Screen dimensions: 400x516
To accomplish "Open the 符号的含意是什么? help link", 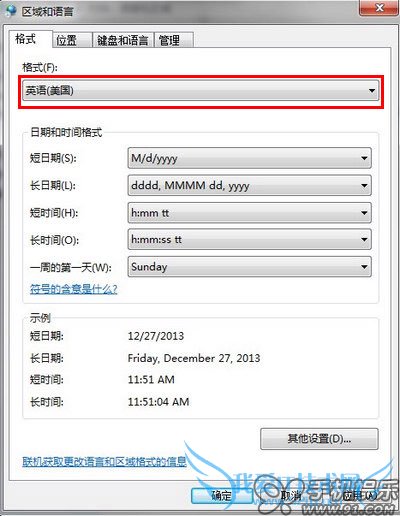I will (x=73, y=289).
